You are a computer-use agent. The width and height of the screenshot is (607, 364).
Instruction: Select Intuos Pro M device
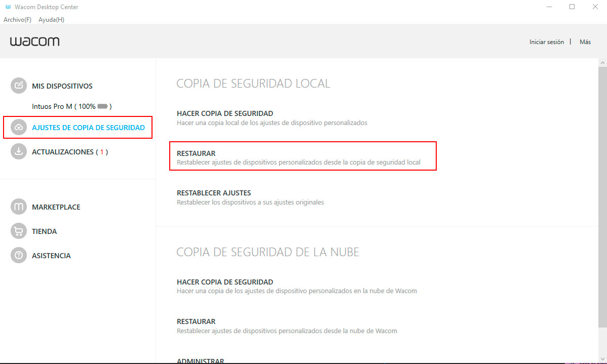point(52,106)
